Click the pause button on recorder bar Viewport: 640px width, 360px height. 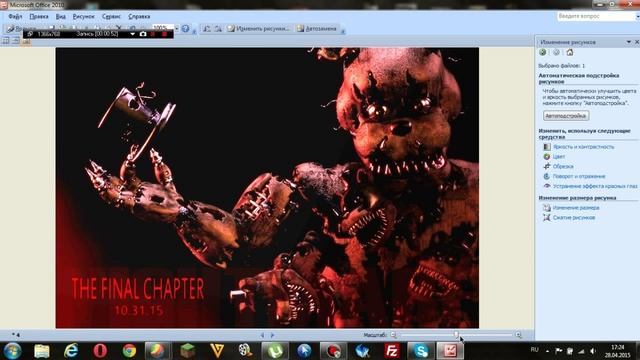[x=153, y=34]
